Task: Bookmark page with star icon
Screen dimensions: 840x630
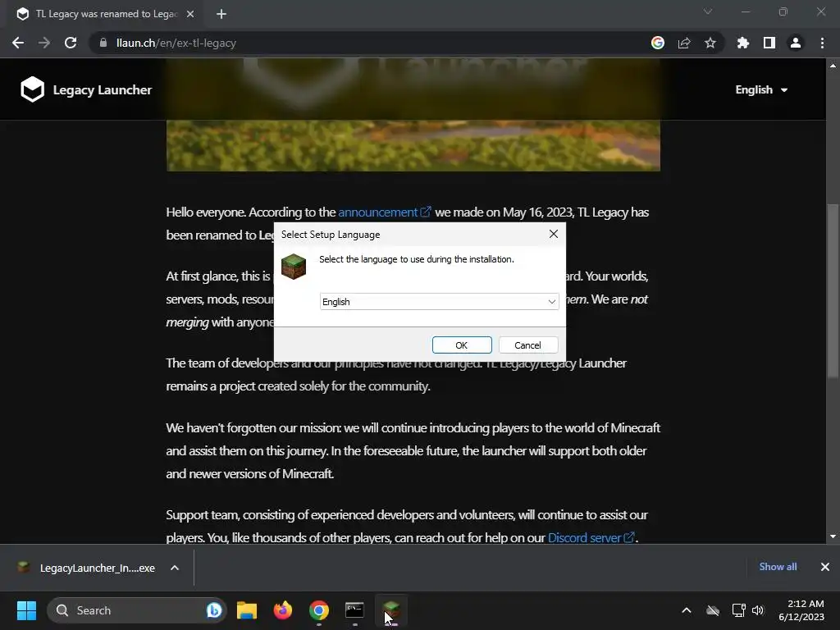Action: (x=710, y=43)
